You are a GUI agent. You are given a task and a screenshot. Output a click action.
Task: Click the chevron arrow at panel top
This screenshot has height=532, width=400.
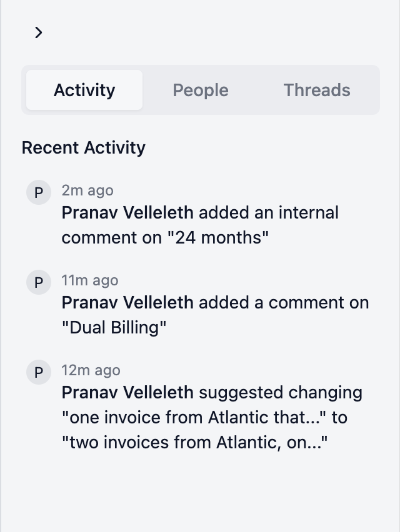(x=39, y=32)
